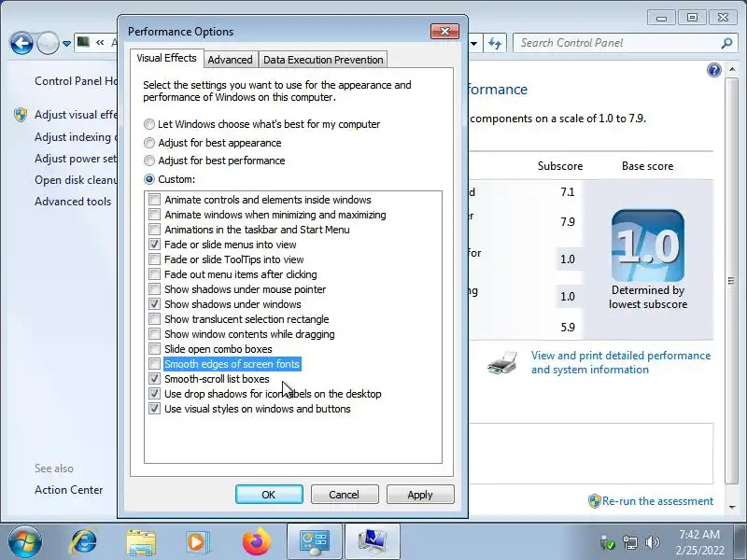
Task: Enable Show shadows under mouse pointer
Action: 154,289
